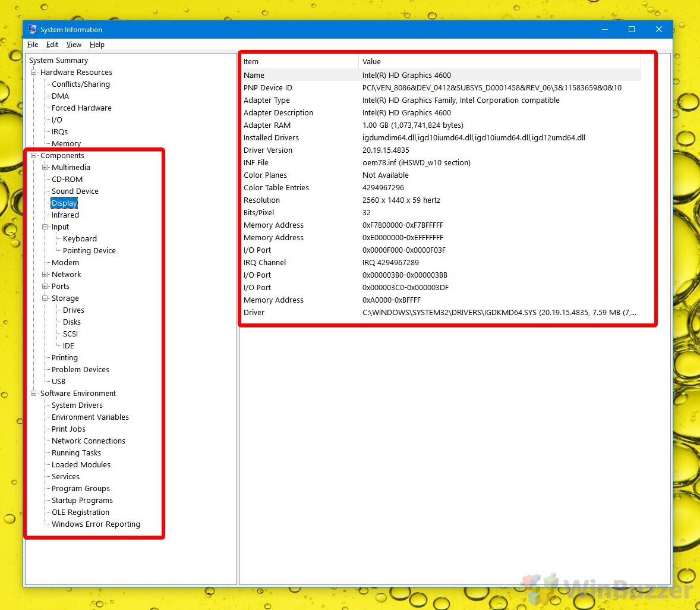Select Running Tasks under Software Environment

click(75, 452)
